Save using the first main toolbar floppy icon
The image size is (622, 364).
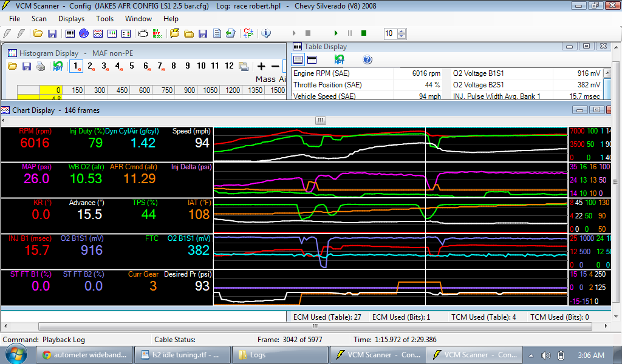pos(52,33)
